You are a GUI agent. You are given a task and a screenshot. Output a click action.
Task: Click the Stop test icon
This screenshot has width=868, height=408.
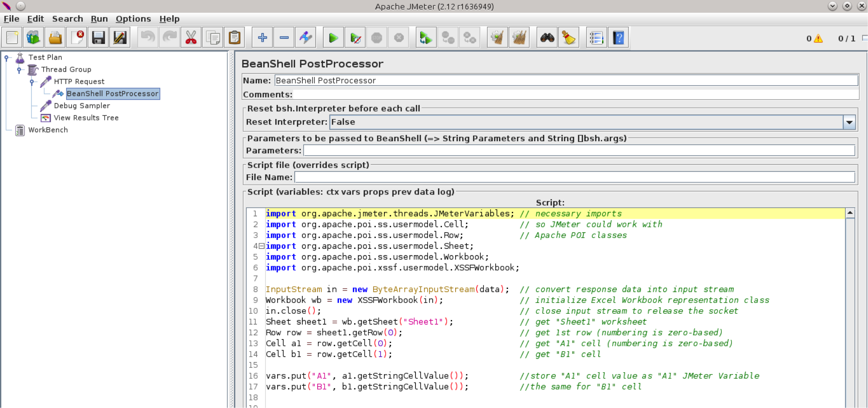pos(377,38)
